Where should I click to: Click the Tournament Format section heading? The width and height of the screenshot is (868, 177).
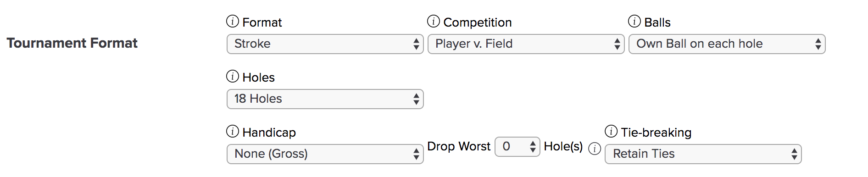pyautogui.click(x=72, y=43)
